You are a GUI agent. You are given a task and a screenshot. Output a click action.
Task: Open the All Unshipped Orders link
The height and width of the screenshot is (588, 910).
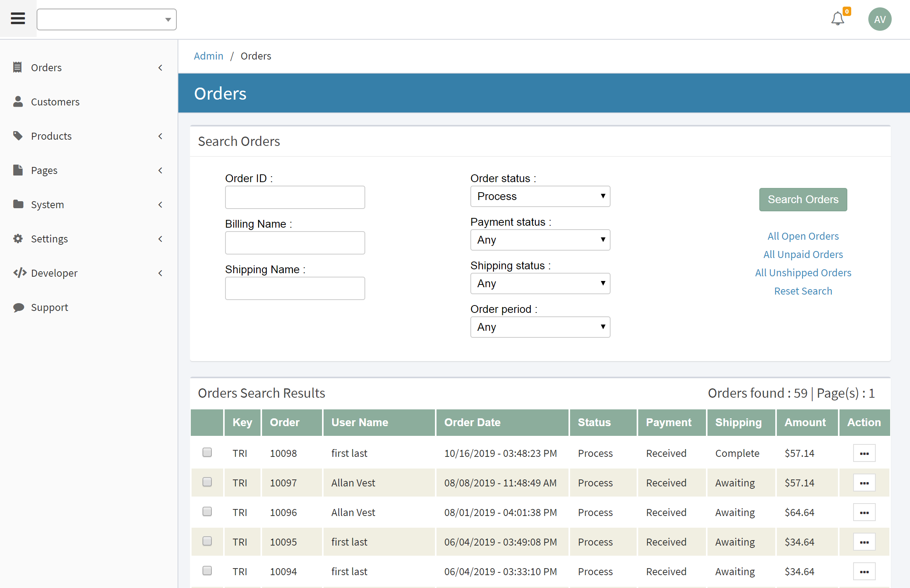[x=803, y=273]
